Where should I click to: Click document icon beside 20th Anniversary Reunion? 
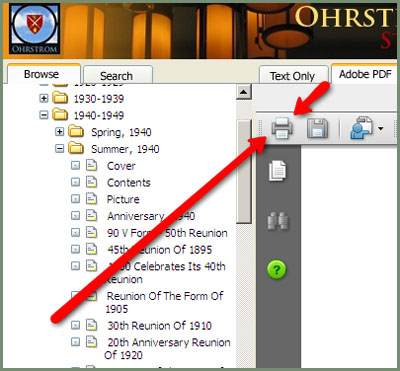91,341
